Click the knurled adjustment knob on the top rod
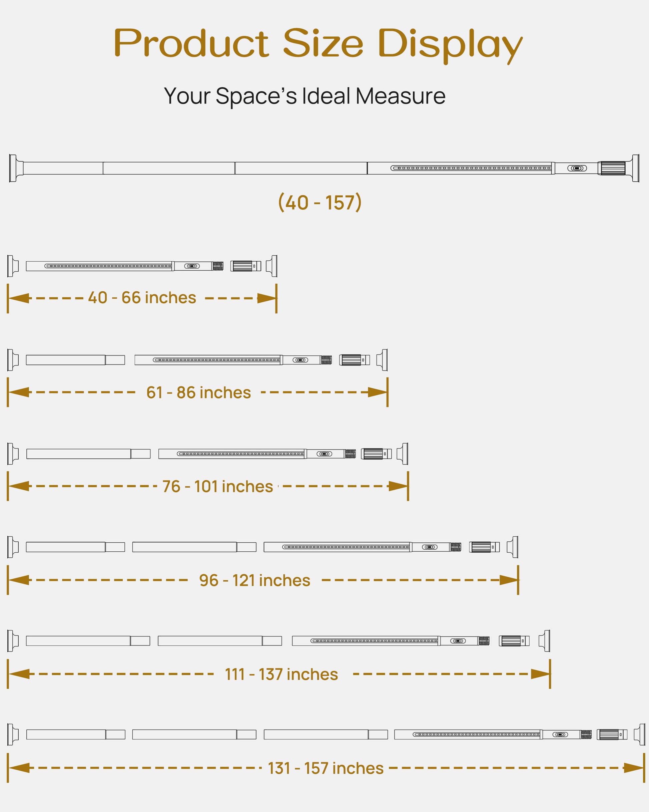The image size is (649, 812). click(613, 168)
